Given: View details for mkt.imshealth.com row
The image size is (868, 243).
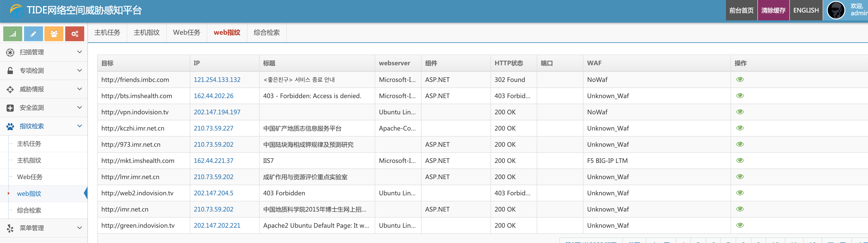Looking at the screenshot, I should 740,160.
